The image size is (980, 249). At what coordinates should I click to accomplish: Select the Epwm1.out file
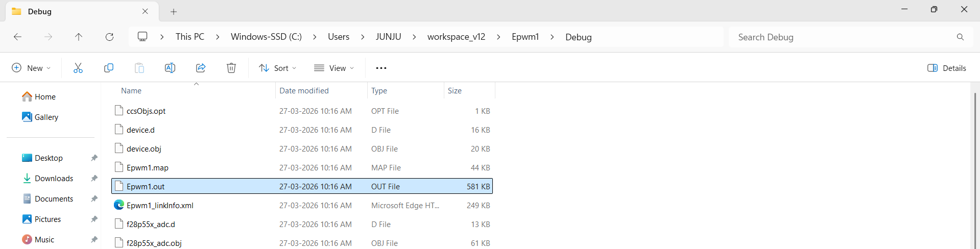[x=302, y=186]
